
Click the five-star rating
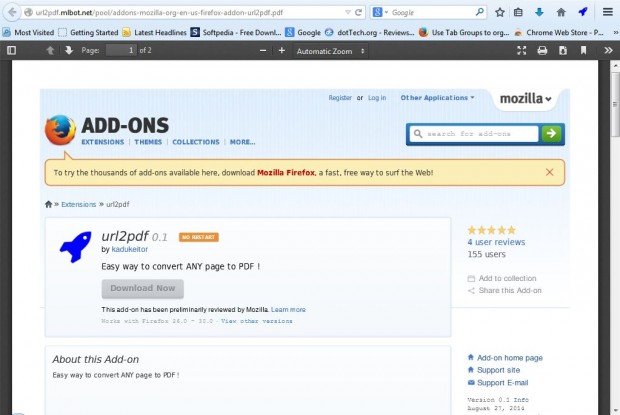491,230
